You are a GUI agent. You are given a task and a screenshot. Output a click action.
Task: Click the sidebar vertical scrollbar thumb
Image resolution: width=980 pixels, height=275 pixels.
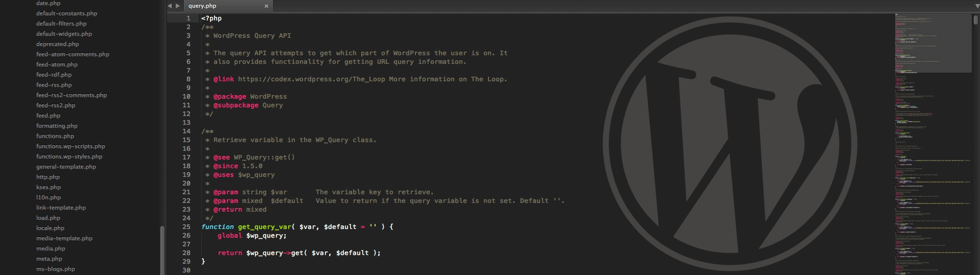pos(162,250)
